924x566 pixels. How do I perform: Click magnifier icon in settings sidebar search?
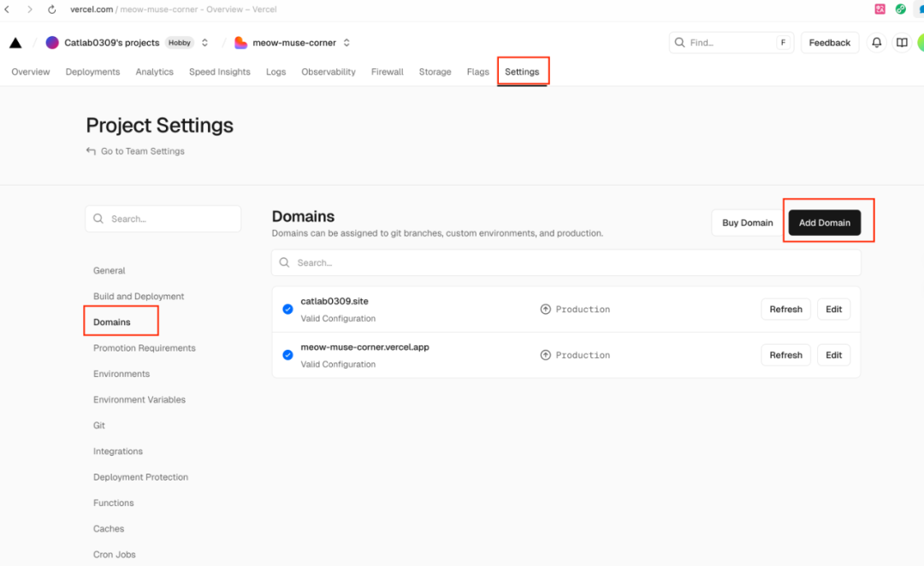[x=98, y=219]
